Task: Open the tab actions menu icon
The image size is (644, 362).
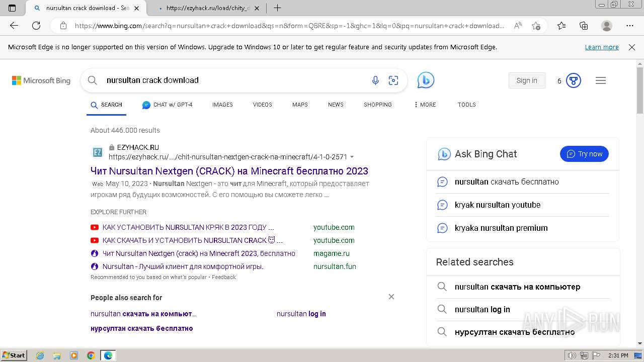Action: tap(12, 8)
